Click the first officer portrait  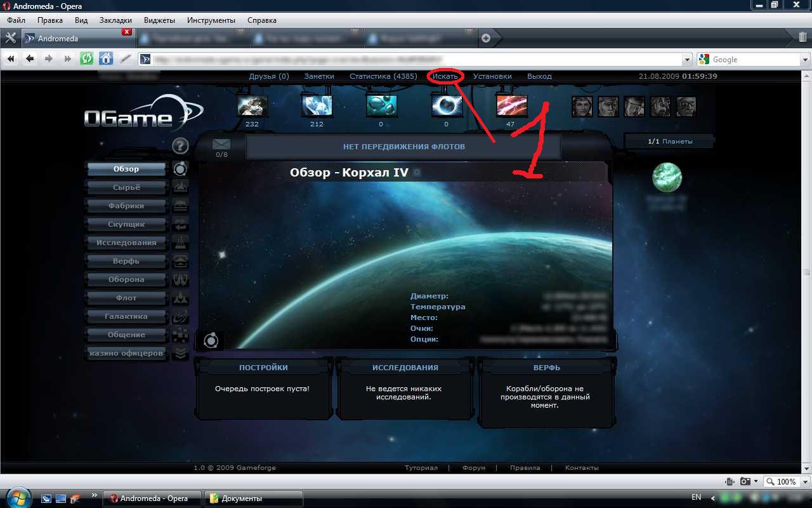click(582, 106)
